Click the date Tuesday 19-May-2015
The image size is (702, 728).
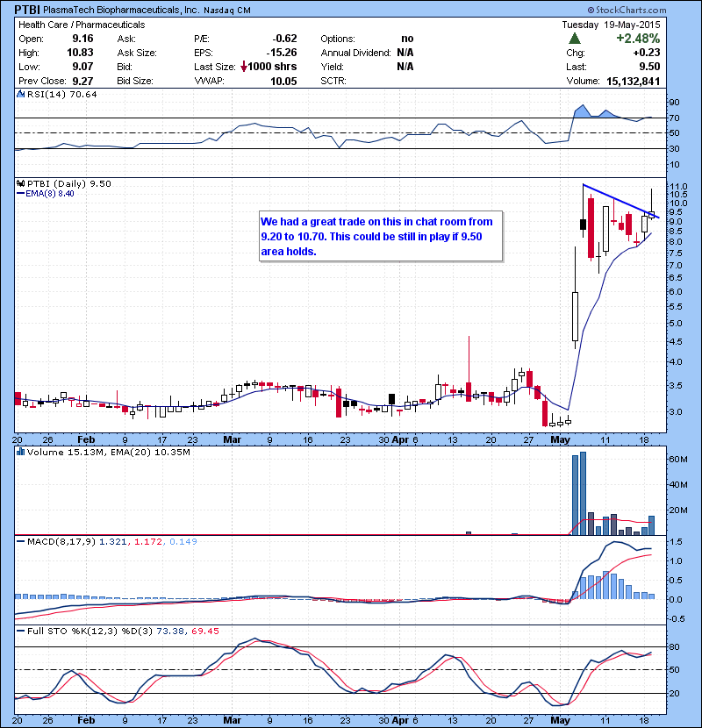[x=611, y=25]
